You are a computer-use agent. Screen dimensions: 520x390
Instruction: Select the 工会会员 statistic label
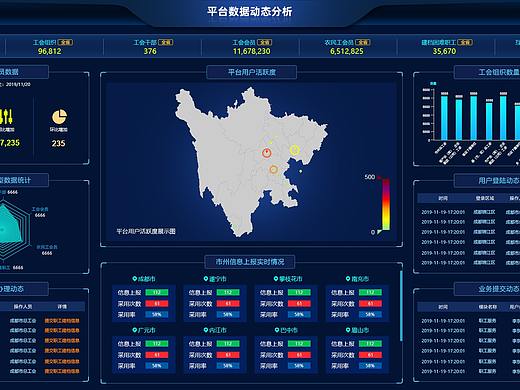244,42
